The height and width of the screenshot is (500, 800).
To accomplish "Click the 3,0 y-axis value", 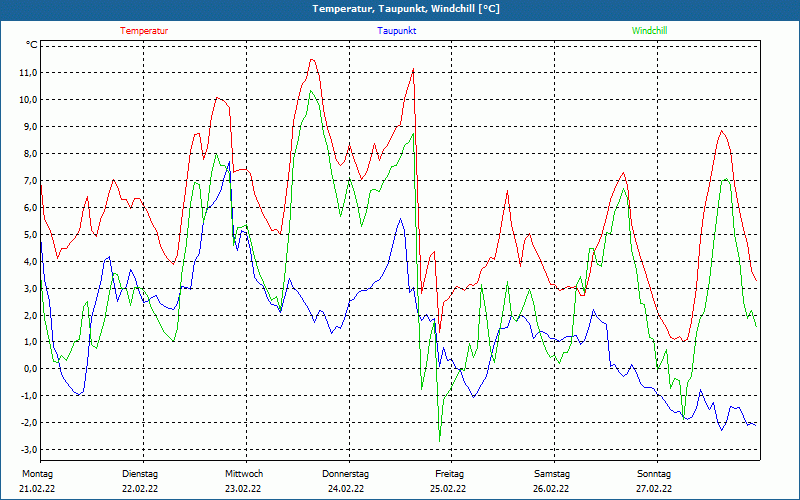I will (x=30, y=288).
